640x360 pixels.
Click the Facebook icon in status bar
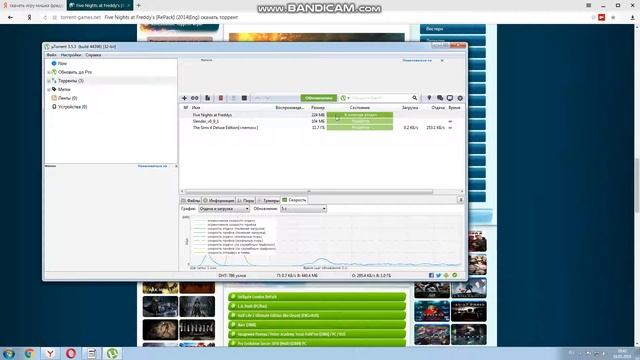coord(431,276)
